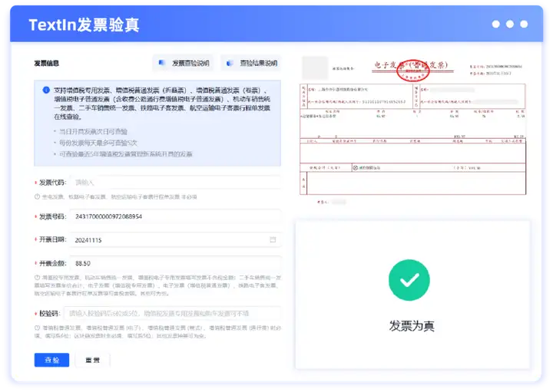The width and height of the screenshot is (553, 392).
Task: Click the 开票金额 input field
Action: [x=175, y=263]
